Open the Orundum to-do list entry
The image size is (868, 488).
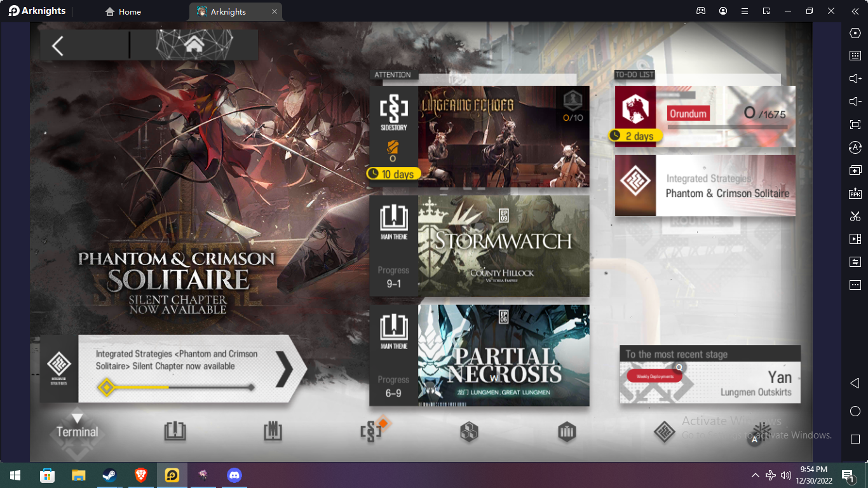705,116
